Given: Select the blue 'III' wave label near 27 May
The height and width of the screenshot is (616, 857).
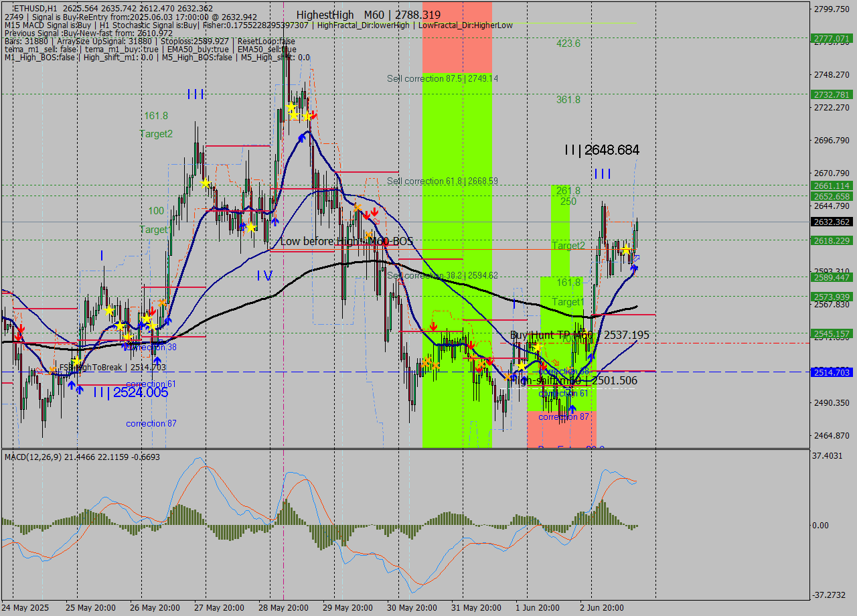Looking at the screenshot, I should click(x=196, y=94).
